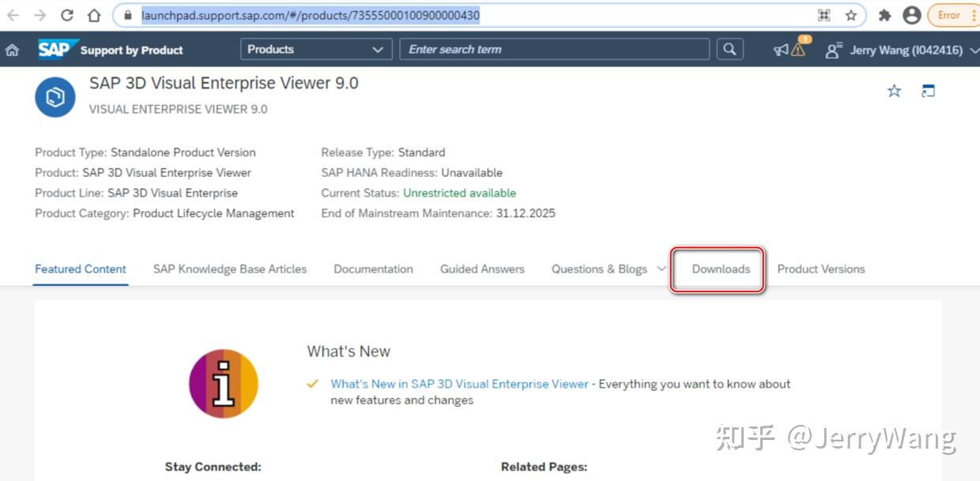Viewport: 980px width, 481px height.
Task: Open the What's New in SAP 3D Visual Enterprise Viewer link
Action: point(458,384)
